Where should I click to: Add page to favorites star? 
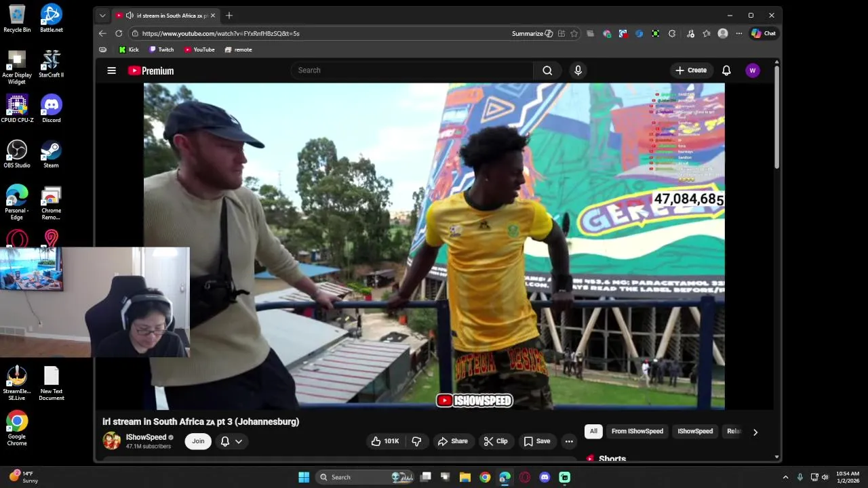[574, 33]
